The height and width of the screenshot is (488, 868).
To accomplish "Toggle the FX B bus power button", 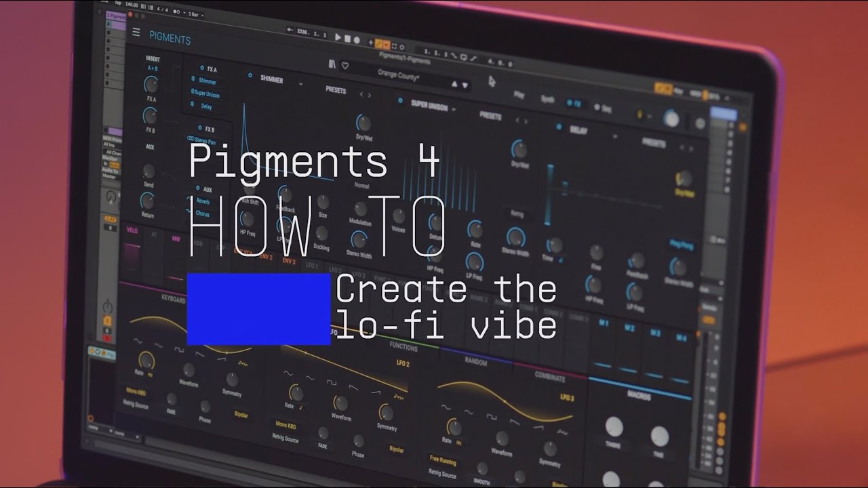I will pos(200,127).
